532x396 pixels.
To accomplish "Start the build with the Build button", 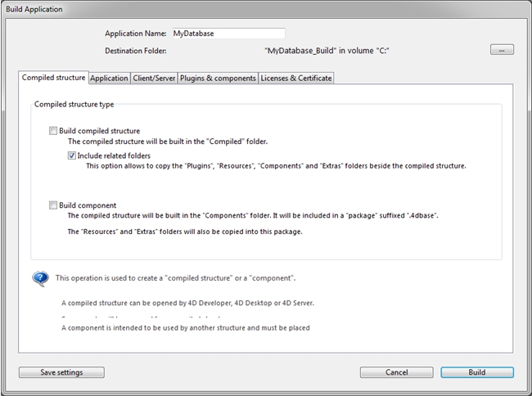I will 476,372.
